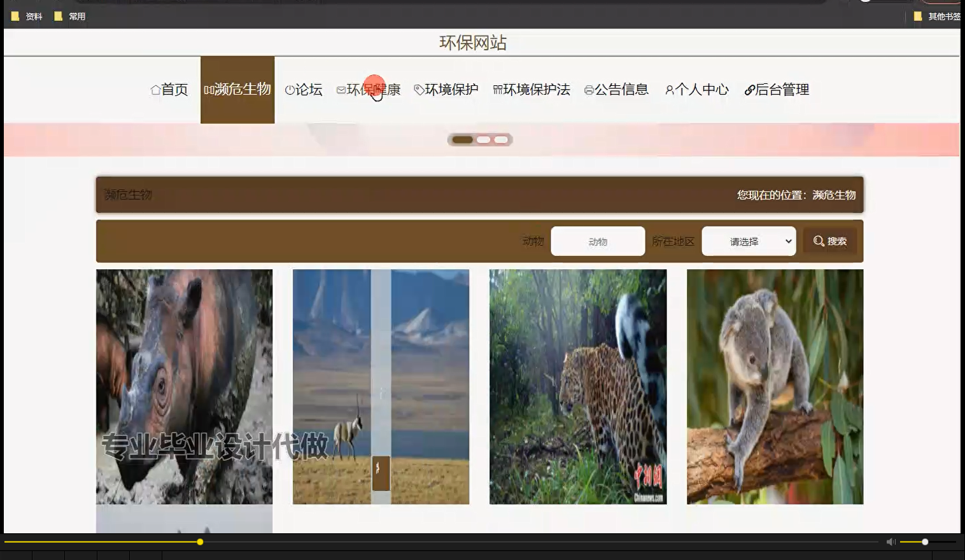The width and height of the screenshot is (965, 560).
Task: Focus the 动物 search input field
Action: pos(598,241)
